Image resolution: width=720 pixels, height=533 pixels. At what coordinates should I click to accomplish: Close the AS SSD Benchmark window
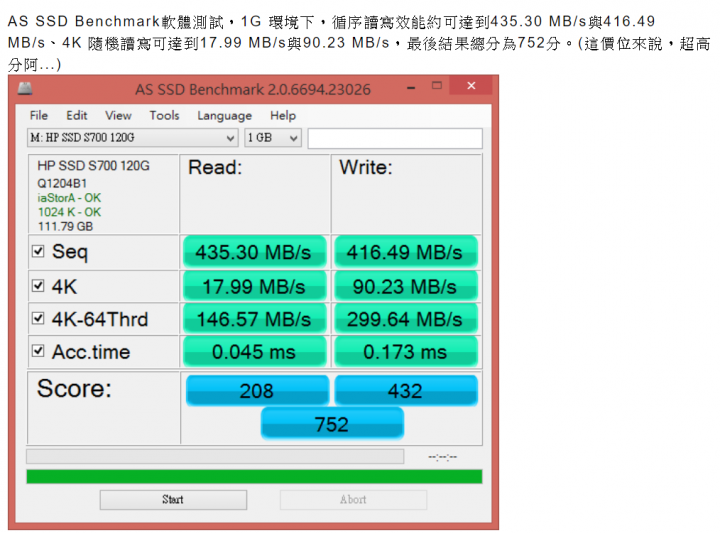[471, 86]
